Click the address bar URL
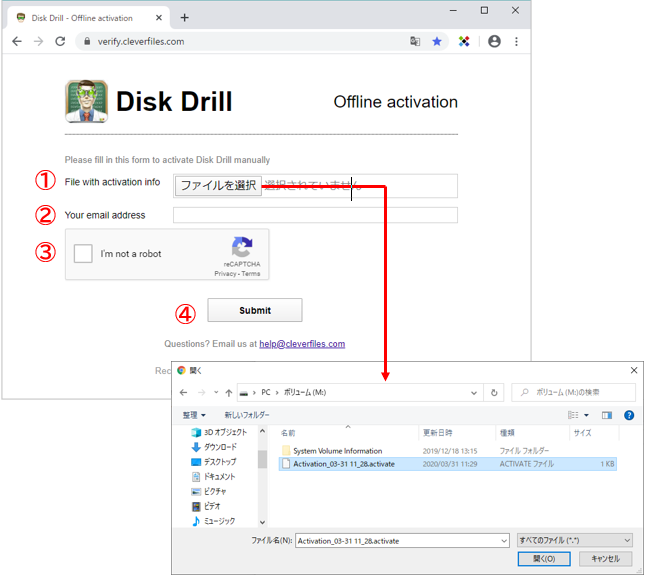This screenshot has width=648, height=577. [x=141, y=42]
